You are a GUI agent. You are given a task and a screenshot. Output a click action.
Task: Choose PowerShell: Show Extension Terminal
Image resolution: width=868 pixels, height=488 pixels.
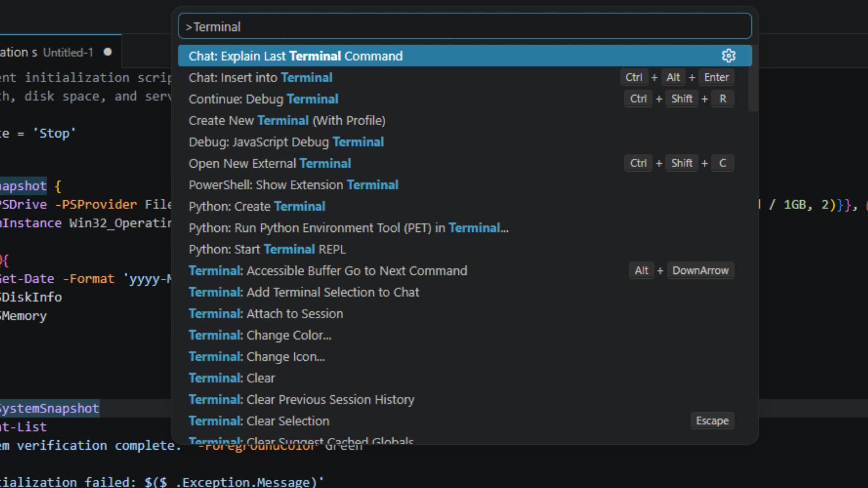point(465,185)
